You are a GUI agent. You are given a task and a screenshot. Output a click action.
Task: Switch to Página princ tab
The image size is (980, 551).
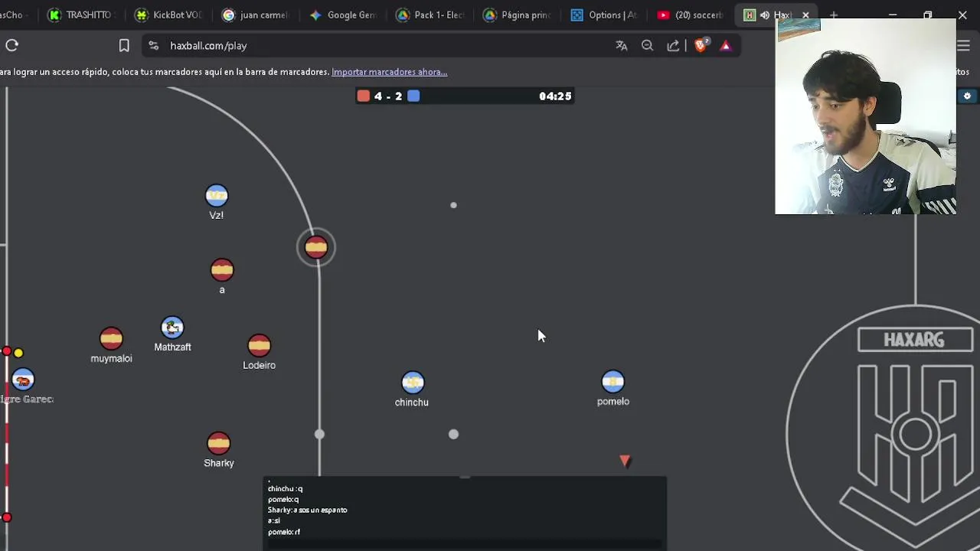(x=518, y=15)
